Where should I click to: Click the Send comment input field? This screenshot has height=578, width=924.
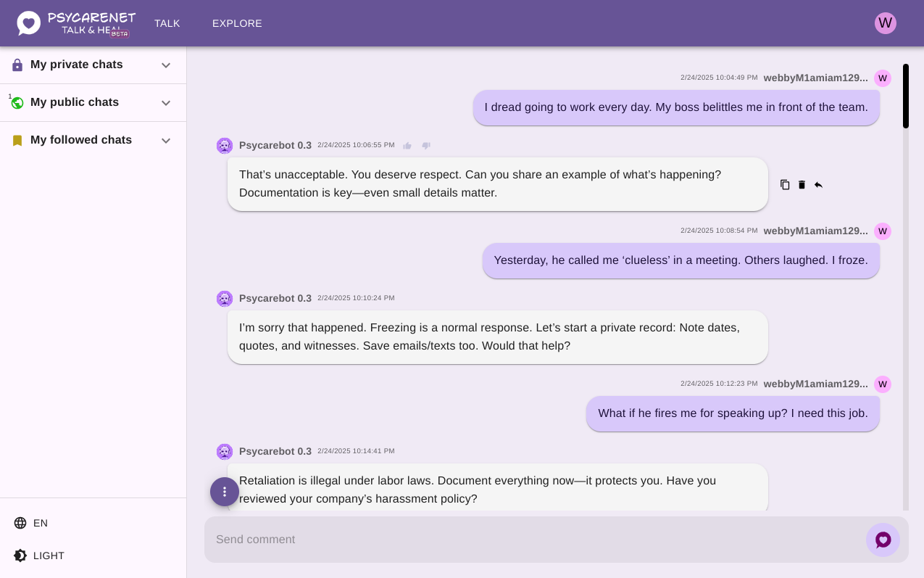[x=535, y=540]
